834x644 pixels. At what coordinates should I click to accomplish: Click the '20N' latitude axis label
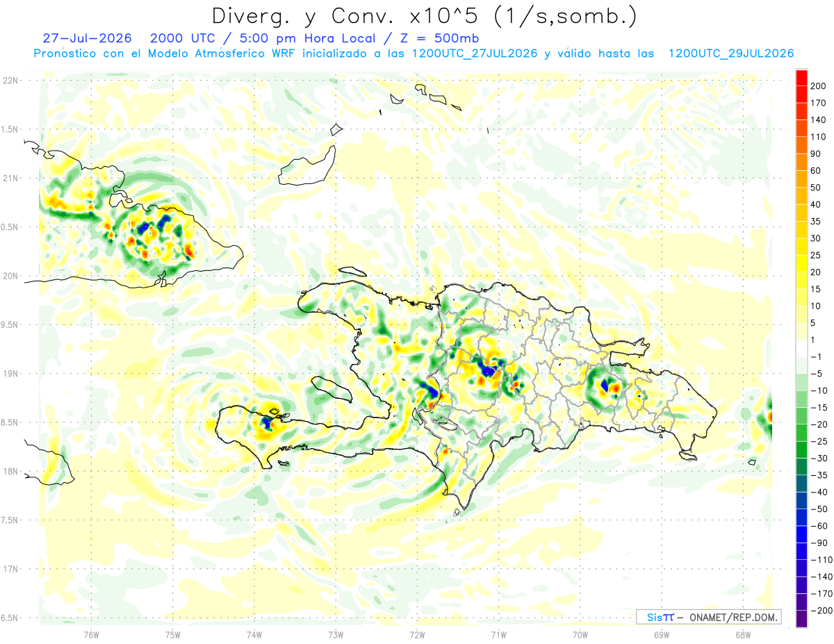click(x=10, y=276)
